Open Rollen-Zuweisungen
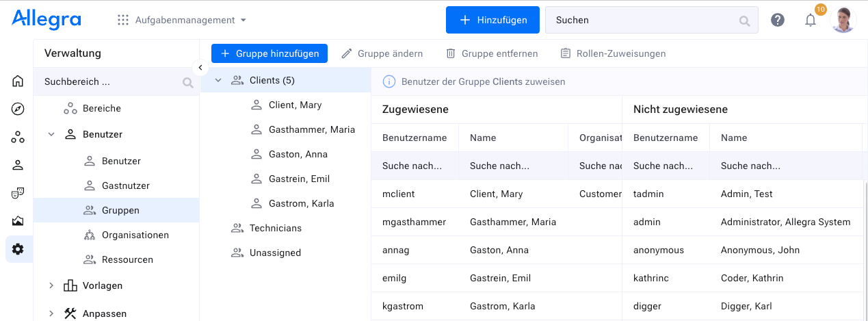 coord(613,53)
